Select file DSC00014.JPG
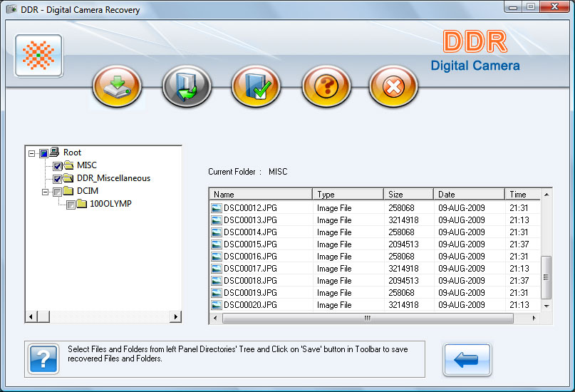This screenshot has height=392, width=575. [x=250, y=232]
